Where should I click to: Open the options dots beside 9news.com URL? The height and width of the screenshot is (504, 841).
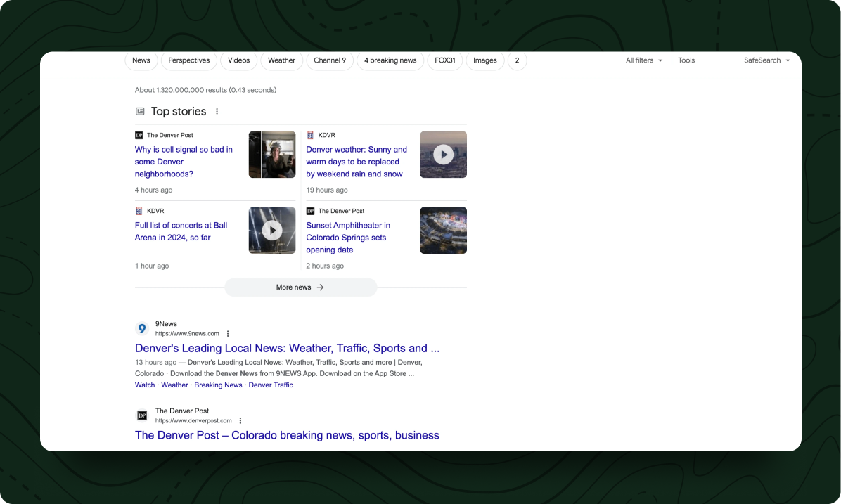pyautogui.click(x=228, y=333)
